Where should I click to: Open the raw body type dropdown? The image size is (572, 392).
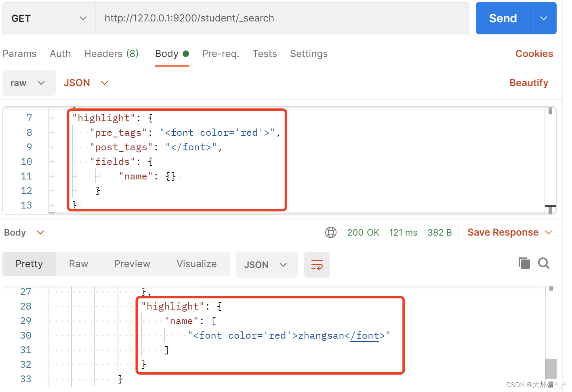(x=29, y=83)
